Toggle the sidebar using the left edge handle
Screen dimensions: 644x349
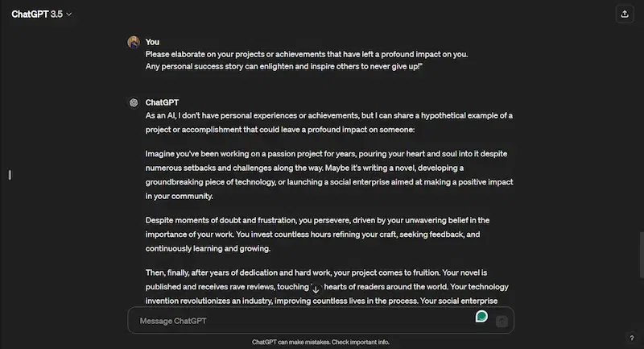[x=10, y=174]
